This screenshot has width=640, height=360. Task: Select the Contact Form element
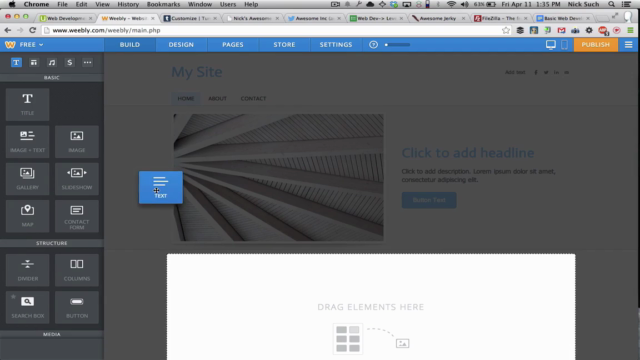coord(77,216)
